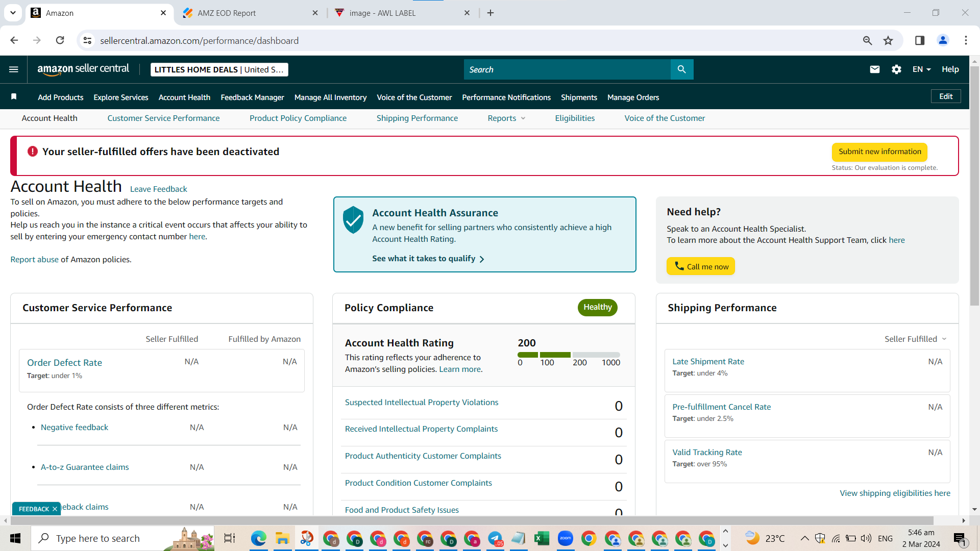Click the Account Health Rating progress bar

[x=569, y=355]
